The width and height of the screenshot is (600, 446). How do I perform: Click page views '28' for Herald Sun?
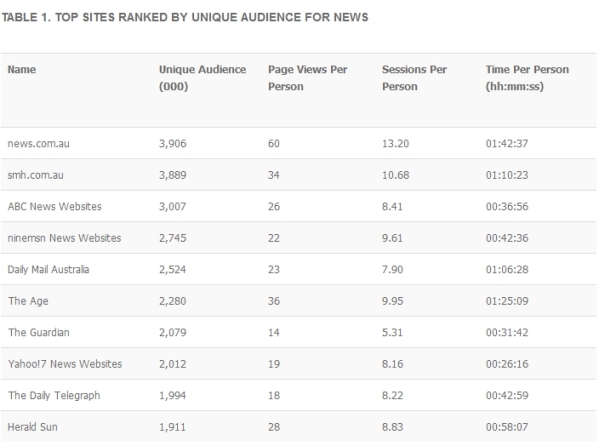click(x=274, y=427)
